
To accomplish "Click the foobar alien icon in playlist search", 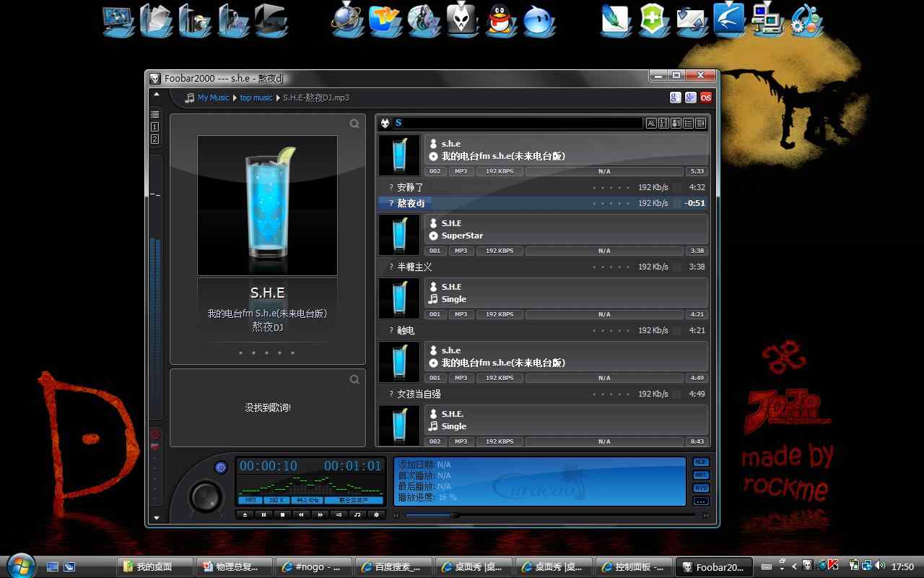I will tap(385, 124).
